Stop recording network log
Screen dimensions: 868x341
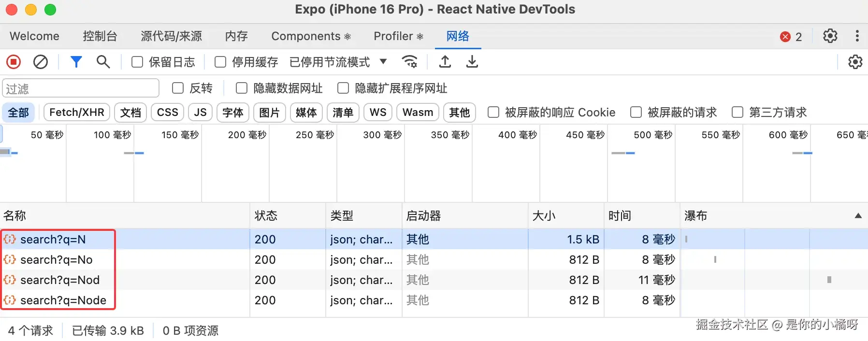click(14, 62)
